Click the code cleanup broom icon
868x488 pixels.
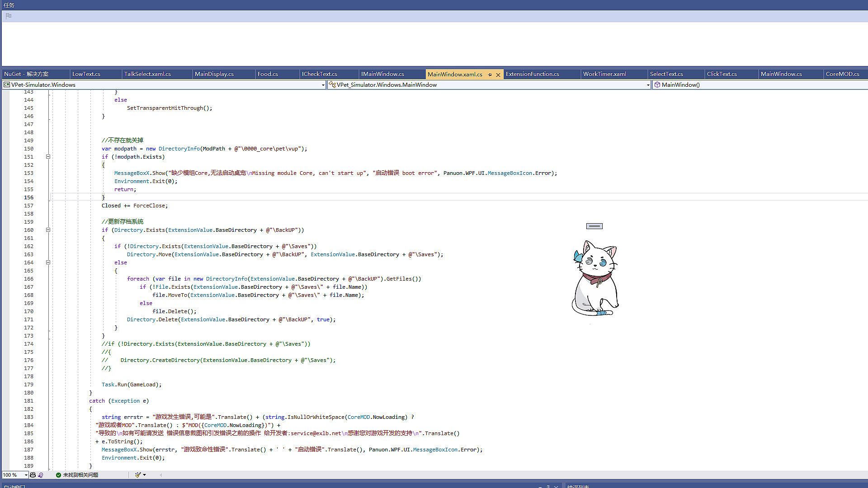(138, 475)
